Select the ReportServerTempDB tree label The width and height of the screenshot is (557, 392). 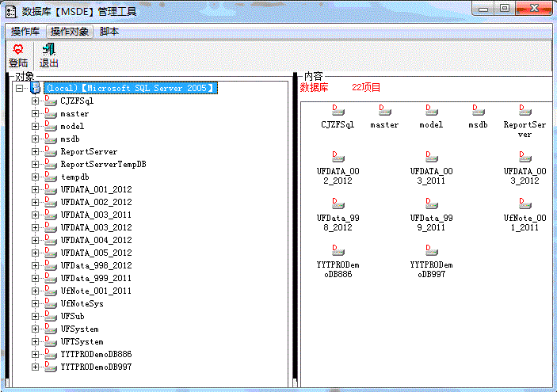click(x=103, y=165)
